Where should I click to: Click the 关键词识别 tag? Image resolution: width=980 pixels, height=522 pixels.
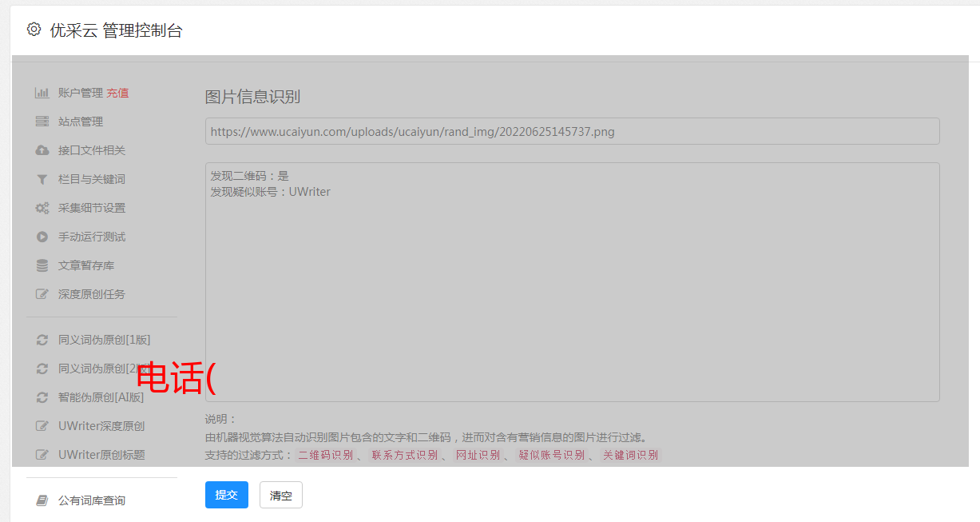coord(631,455)
